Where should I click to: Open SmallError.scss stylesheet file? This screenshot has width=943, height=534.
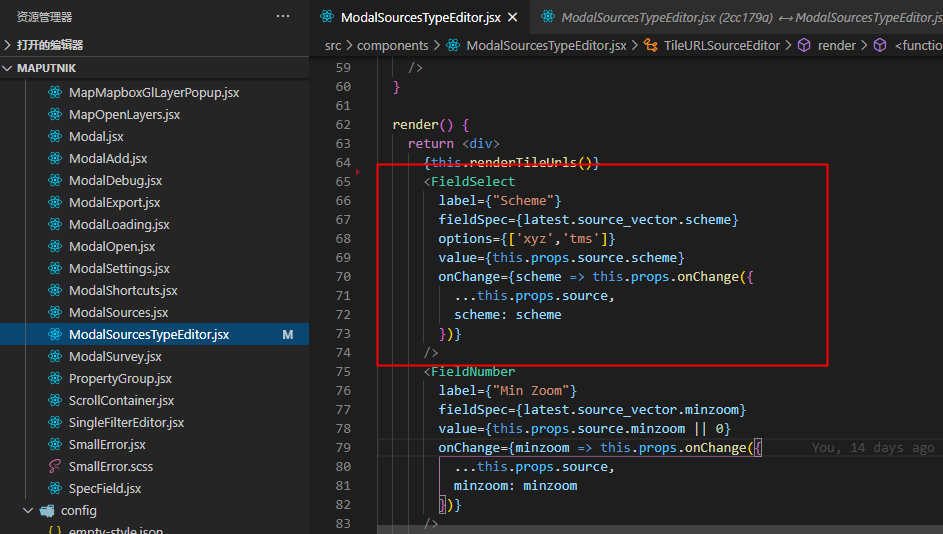pos(111,467)
